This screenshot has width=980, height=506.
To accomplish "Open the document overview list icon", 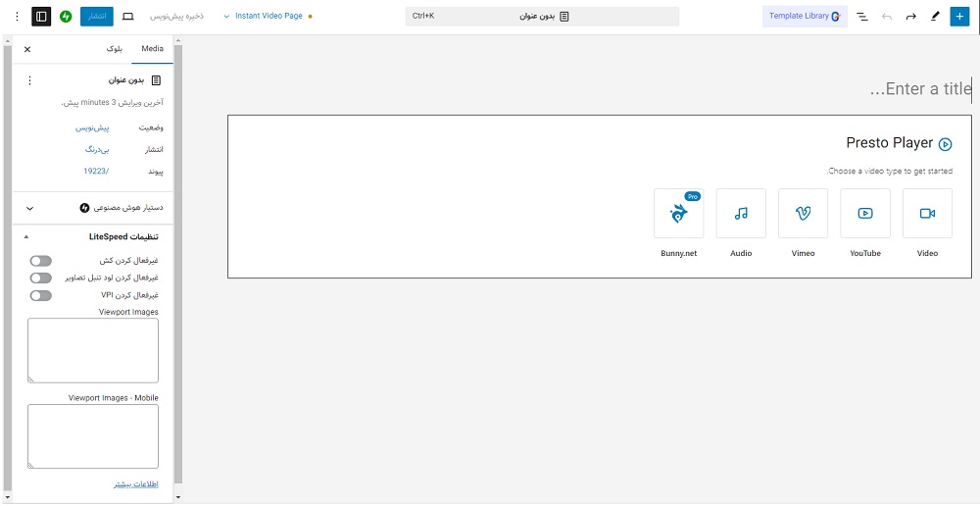I will (x=861, y=17).
